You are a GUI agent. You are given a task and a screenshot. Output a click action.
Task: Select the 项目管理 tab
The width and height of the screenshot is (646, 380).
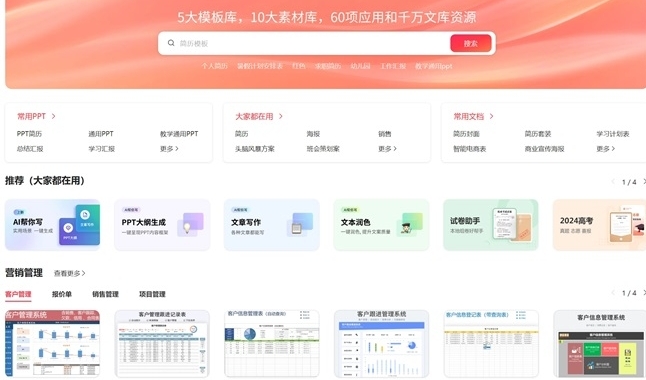pos(152,294)
